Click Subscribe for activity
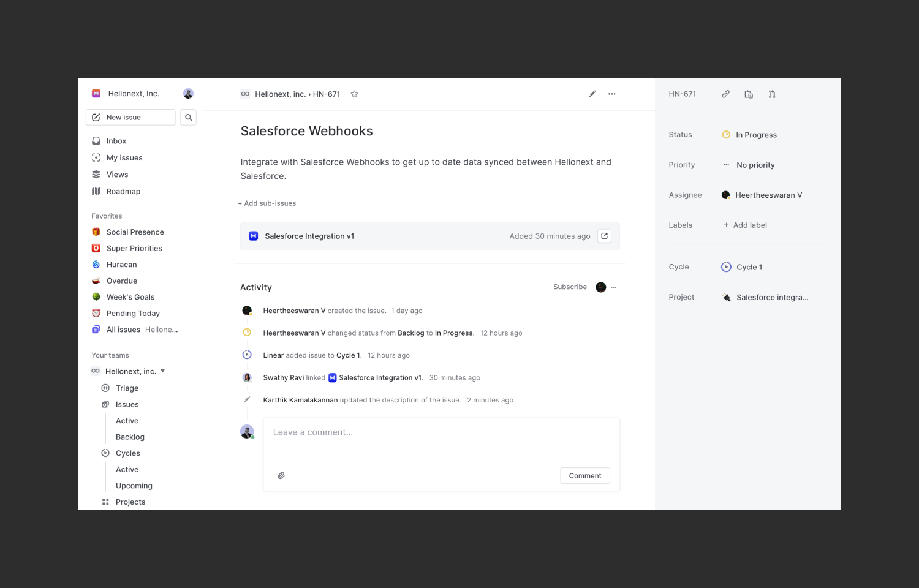Image resolution: width=919 pixels, height=588 pixels. tap(570, 287)
